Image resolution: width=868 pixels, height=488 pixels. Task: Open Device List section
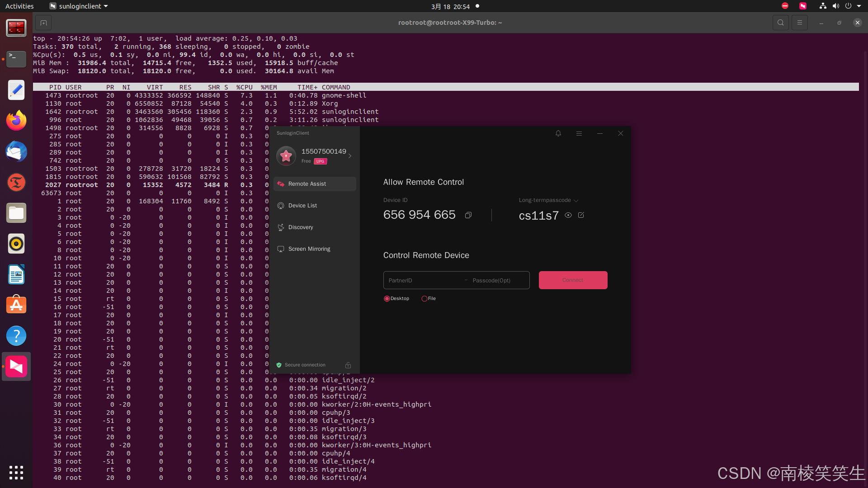pyautogui.click(x=315, y=206)
